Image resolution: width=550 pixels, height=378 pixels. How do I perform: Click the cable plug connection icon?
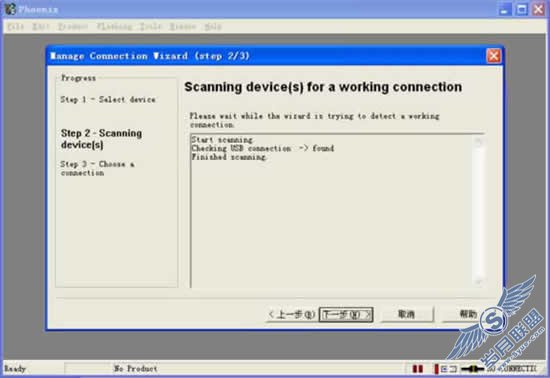tap(472, 369)
